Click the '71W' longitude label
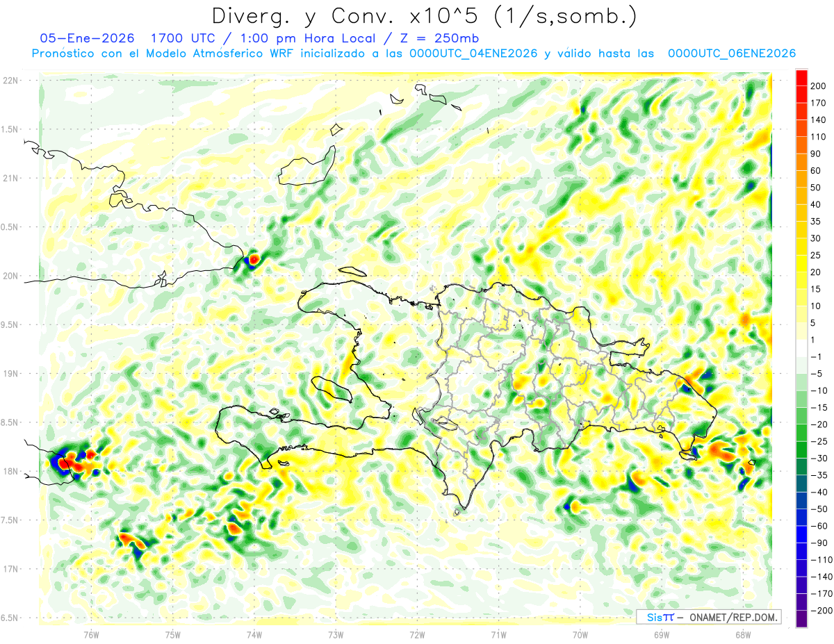The height and width of the screenshot is (644, 834). point(498,634)
